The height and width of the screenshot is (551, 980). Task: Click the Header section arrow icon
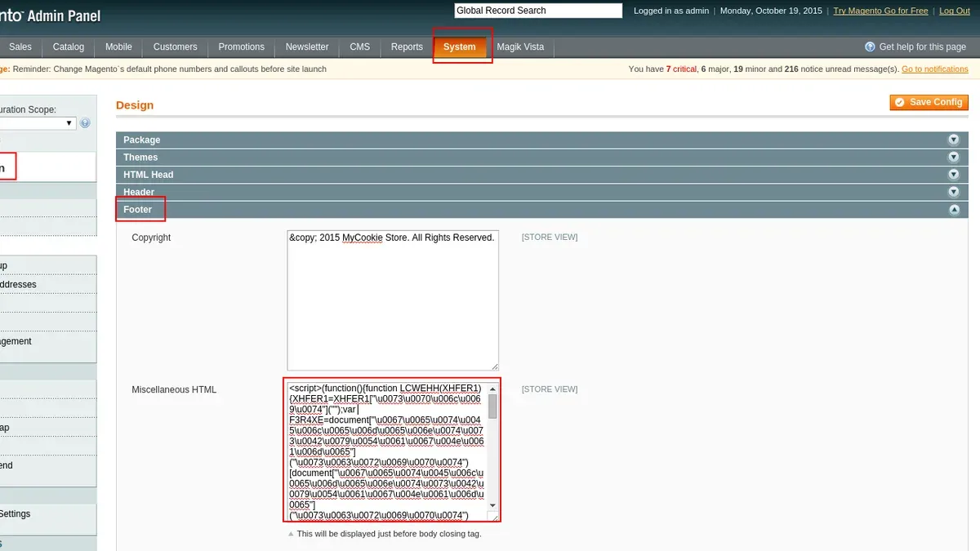point(953,192)
